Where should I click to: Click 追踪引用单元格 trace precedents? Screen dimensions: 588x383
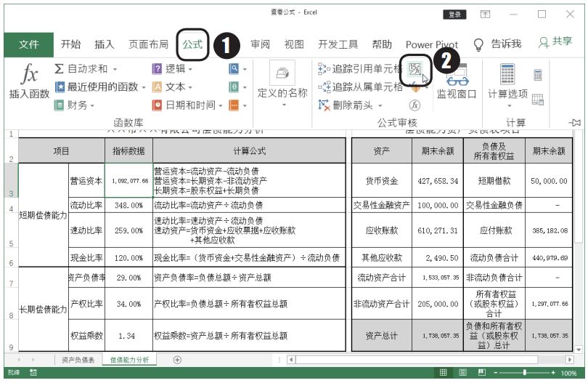359,69
